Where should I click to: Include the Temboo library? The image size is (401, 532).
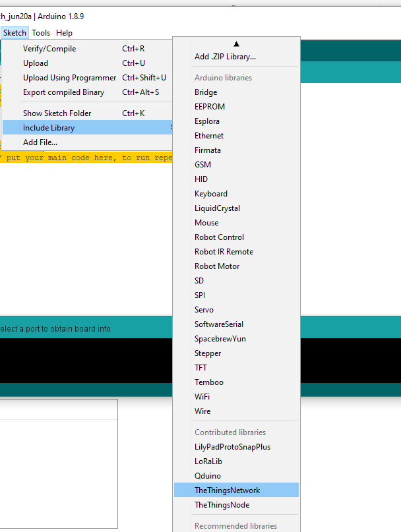236,382
